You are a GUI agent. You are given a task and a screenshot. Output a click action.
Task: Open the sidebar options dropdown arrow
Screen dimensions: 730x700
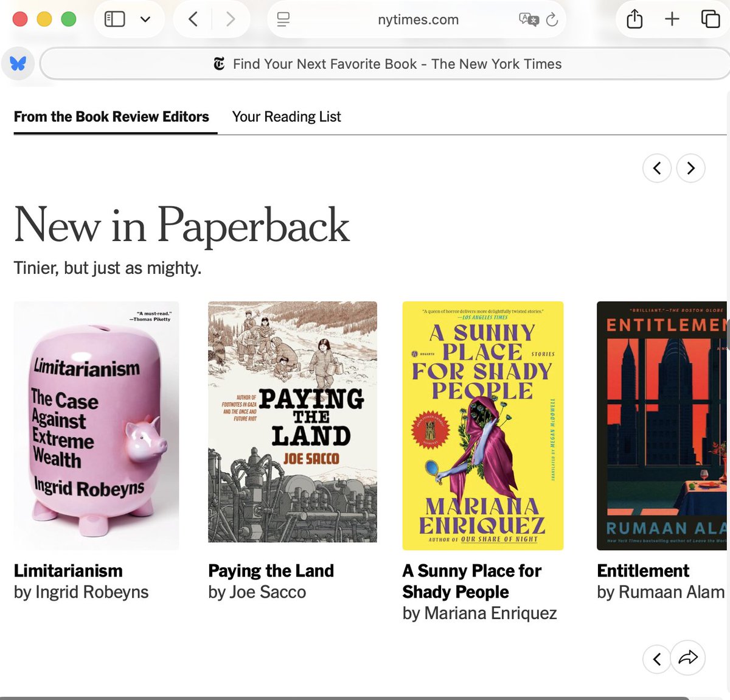(x=145, y=19)
